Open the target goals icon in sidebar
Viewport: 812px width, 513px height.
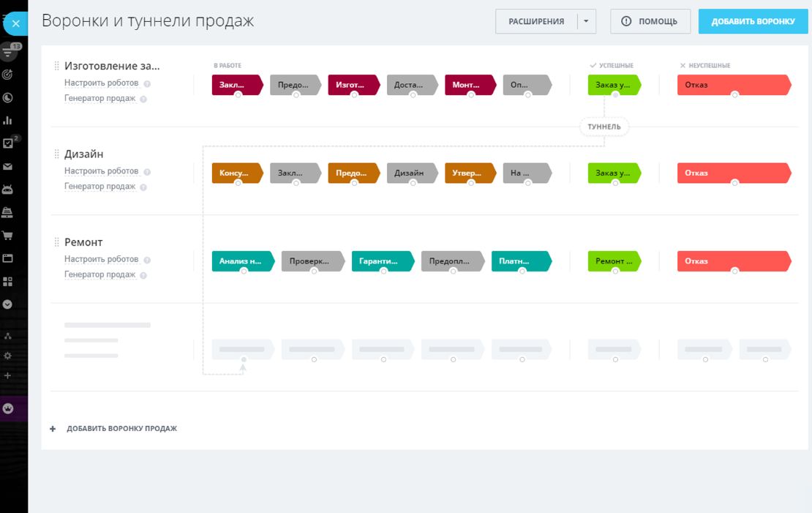[x=7, y=74]
